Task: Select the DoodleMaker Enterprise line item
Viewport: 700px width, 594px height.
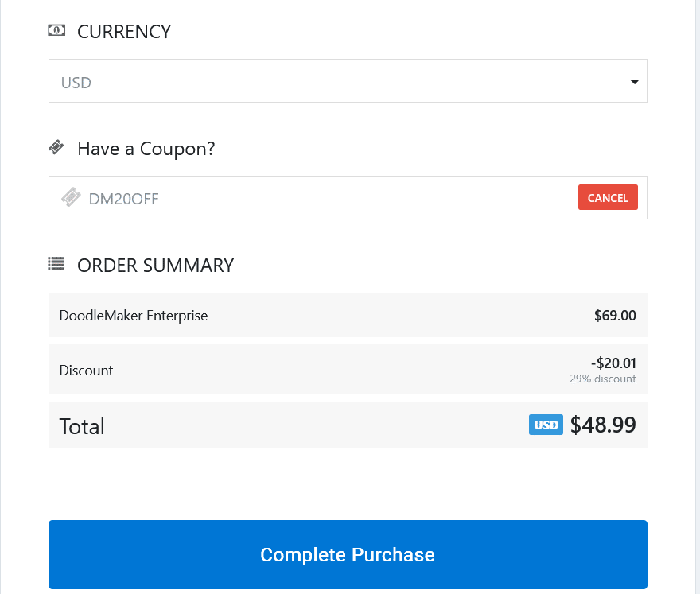Action: pyautogui.click(x=134, y=315)
